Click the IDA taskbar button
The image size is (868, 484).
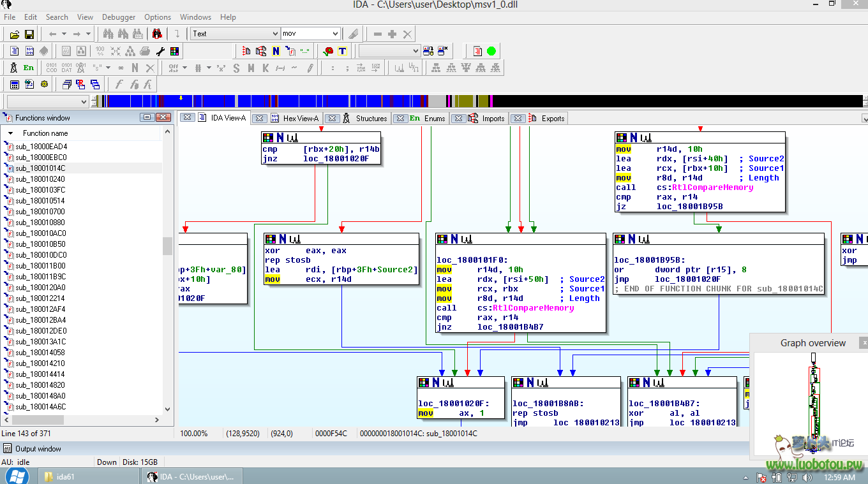(x=191, y=476)
